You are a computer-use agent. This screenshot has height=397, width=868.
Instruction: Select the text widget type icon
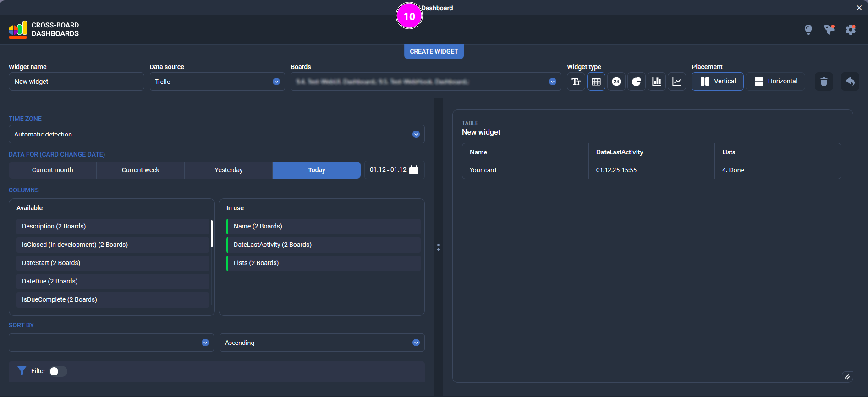pos(576,82)
